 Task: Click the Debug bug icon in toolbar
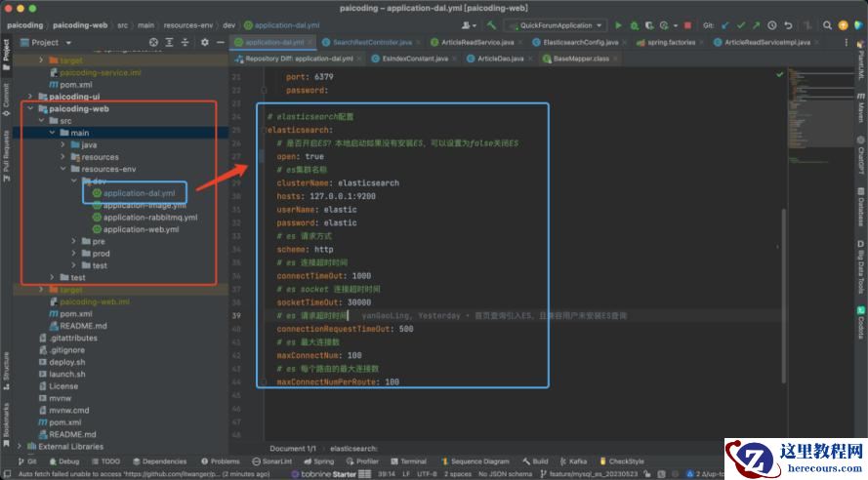(633, 25)
